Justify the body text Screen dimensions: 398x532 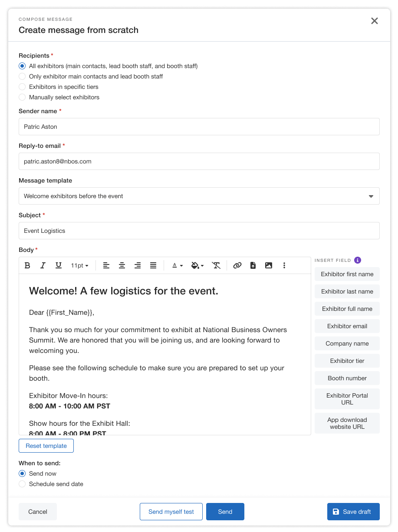[153, 265]
